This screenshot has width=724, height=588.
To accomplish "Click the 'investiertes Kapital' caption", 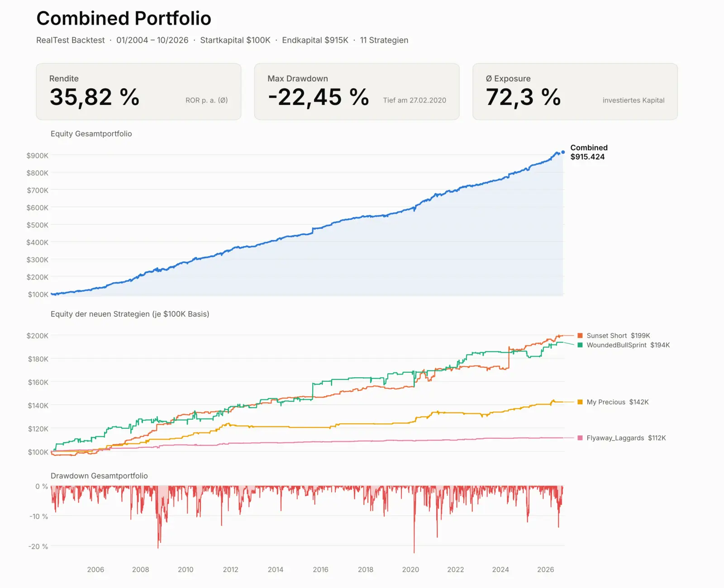I will (x=633, y=100).
